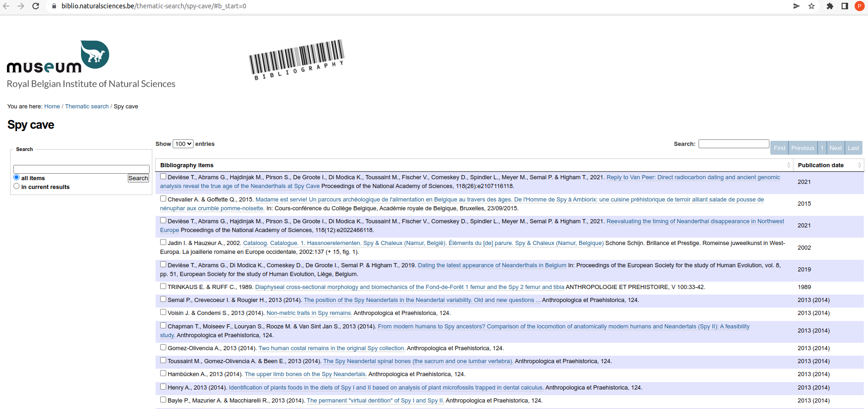Image resolution: width=868 pixels, height=409 pixels.
Task: Open the browser profile avatar
Action: (x=859, y=6)
